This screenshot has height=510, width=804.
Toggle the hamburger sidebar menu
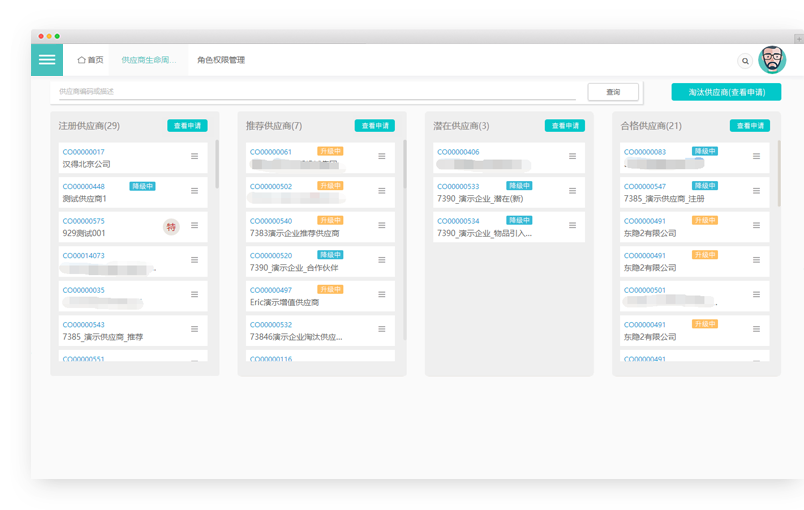[x=46, y=60]
